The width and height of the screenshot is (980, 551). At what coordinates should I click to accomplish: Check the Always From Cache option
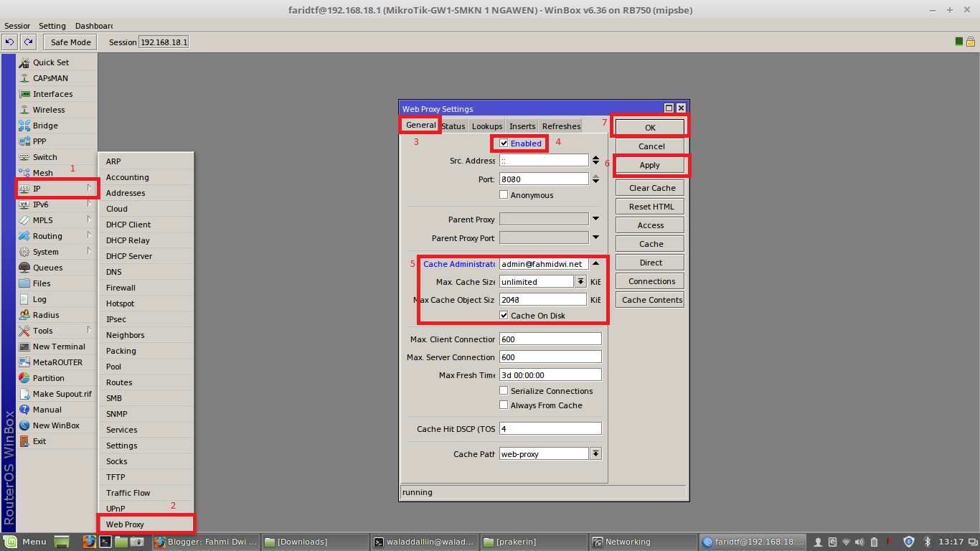click(x=504, y=405)
